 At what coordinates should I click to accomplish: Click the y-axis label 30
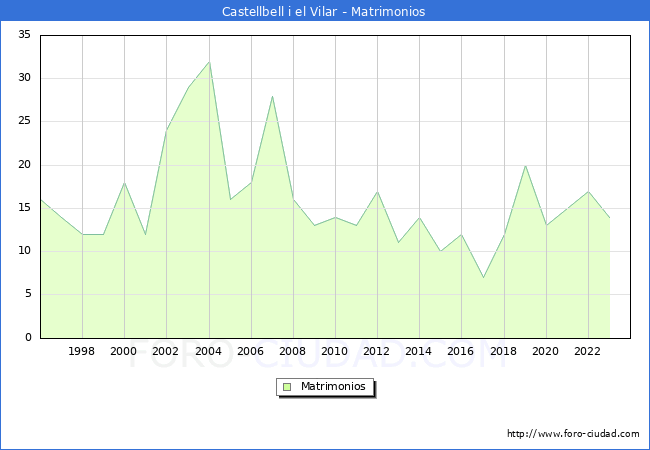25,77
